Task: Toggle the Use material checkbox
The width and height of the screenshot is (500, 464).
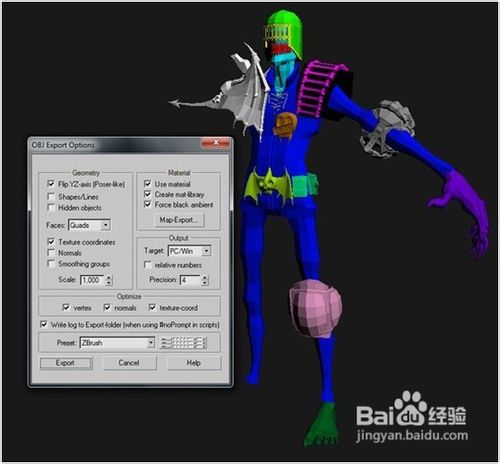Action: (x=148, y=184)
